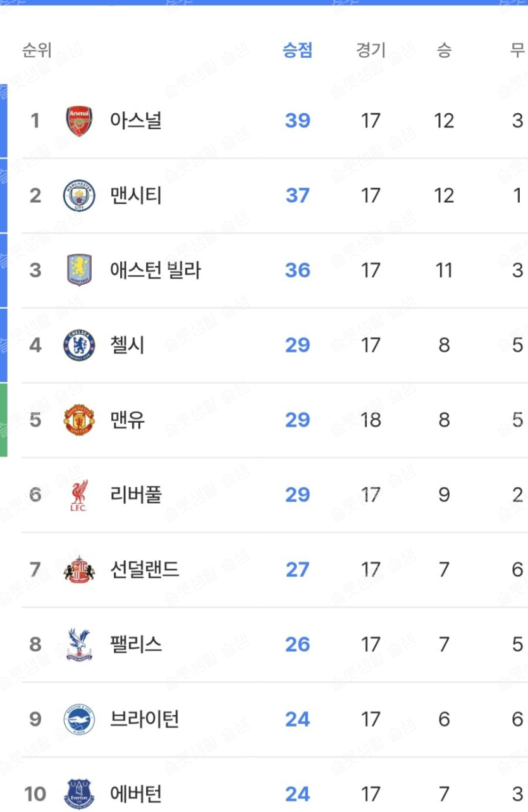Click the Crystal Palace crest icon
This screenshot has width=528, height=812.
coord(79,644)
